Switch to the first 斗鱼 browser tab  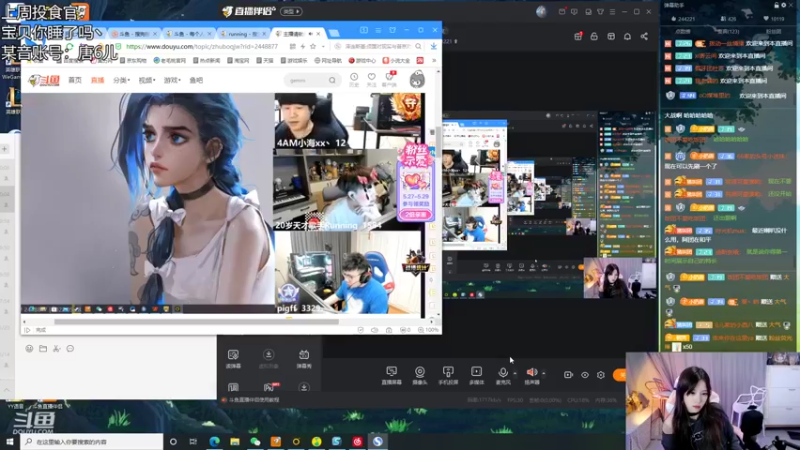point(134,34)
